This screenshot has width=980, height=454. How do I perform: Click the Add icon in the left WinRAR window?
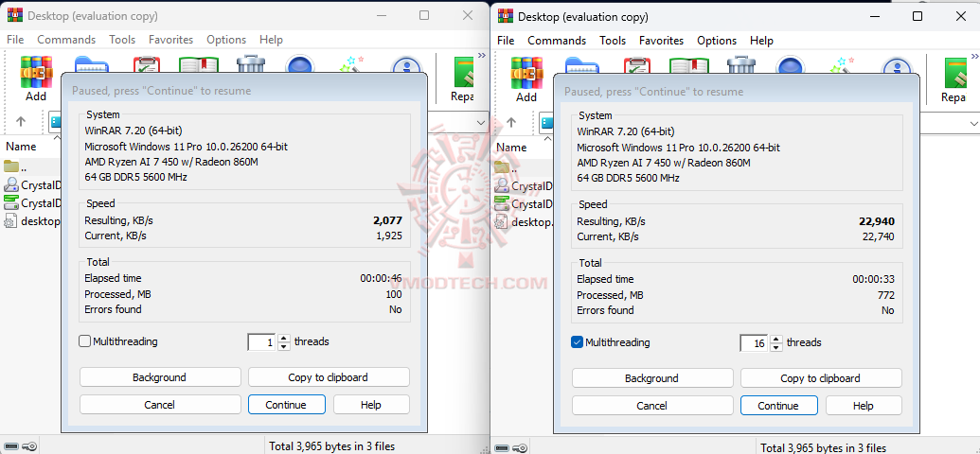pos(36,73)
